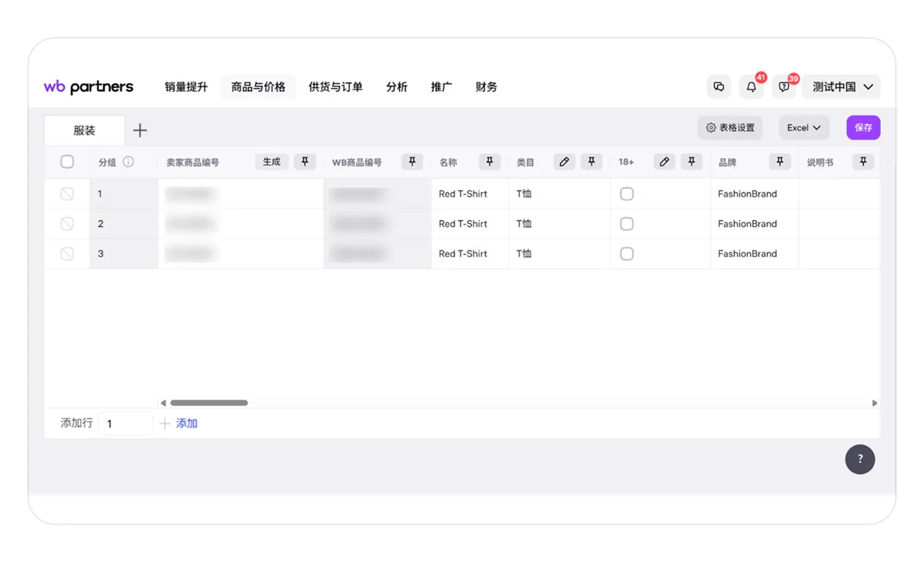Edit the 类目 column with pencil icon
924x562 pixels.
[564, 161]
